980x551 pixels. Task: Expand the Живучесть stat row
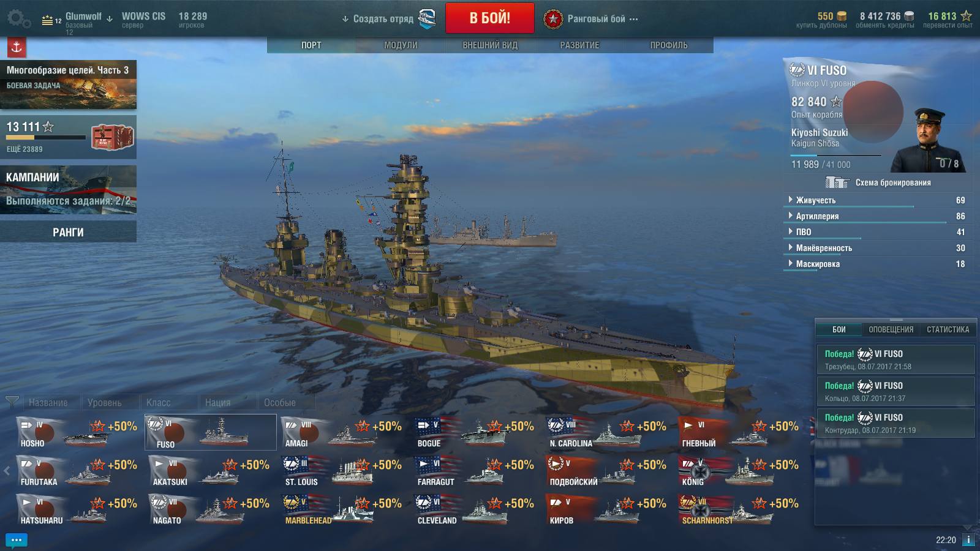click(876, 200)
